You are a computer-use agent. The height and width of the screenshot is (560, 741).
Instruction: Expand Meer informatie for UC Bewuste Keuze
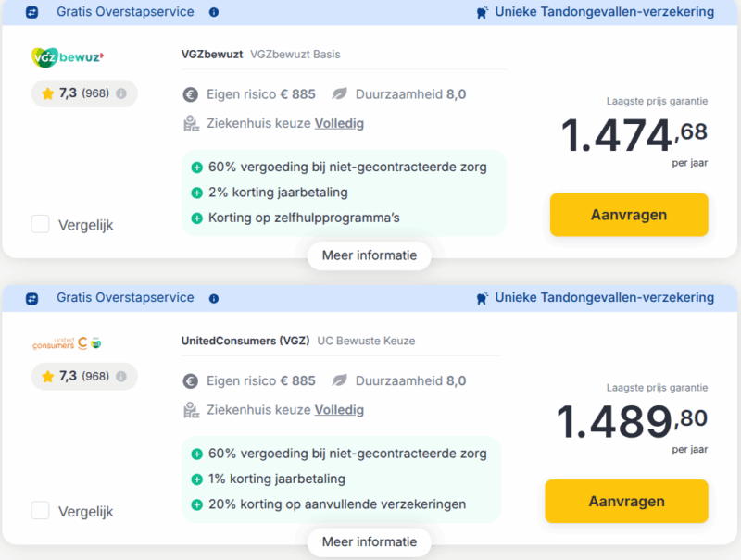[x=369, y=541]
